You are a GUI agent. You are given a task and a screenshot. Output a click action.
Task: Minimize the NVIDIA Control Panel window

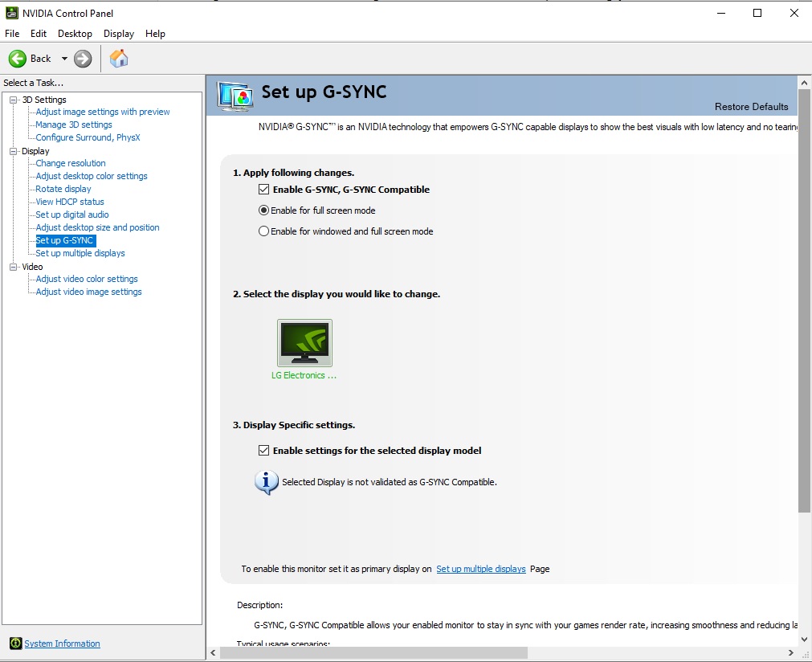coord(721,13)
